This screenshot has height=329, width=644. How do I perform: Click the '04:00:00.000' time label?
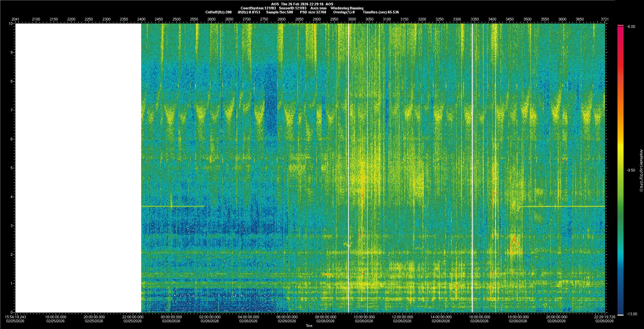pyautogui.click(x=249, y=317)
